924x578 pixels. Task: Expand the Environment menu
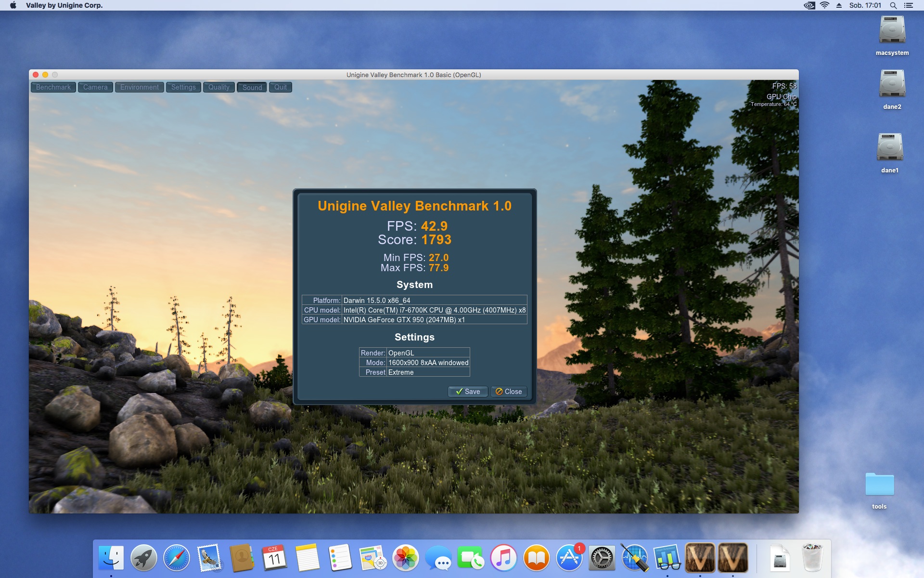140,87
